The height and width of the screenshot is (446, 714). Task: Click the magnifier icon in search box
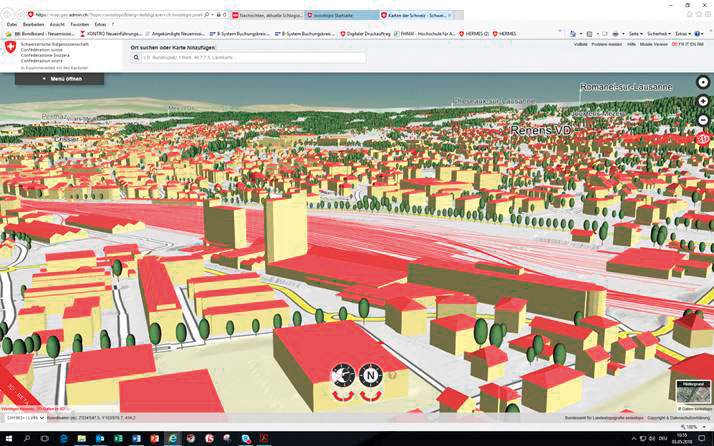point(136,57)
